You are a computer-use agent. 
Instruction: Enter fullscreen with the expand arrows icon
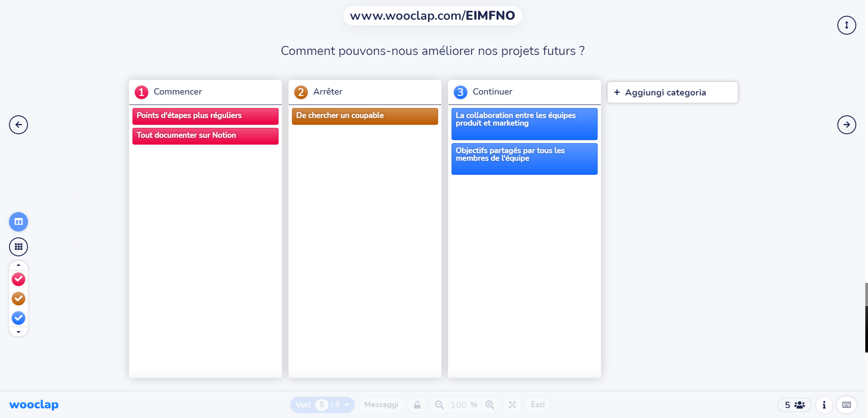(512, 404)
